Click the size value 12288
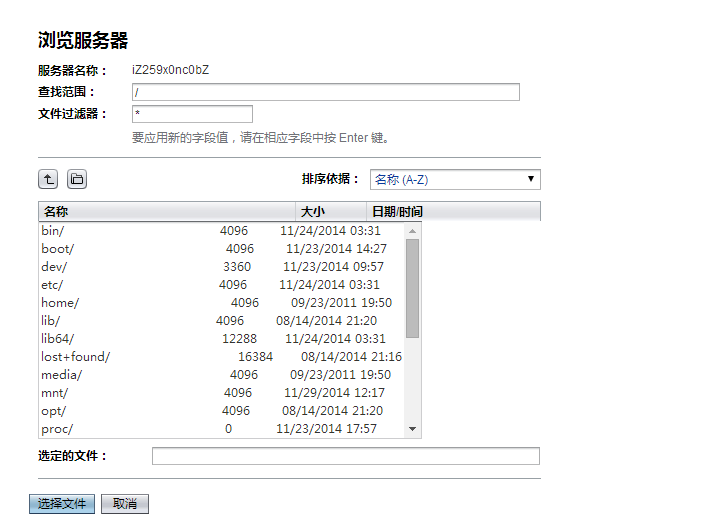Viewport: 701px width, 528px height. 239,339
